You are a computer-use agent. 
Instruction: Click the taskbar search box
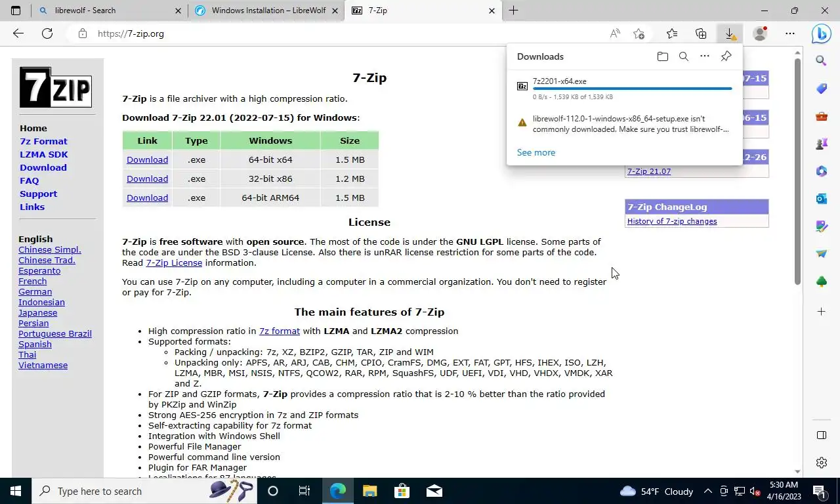coord(144,491)
